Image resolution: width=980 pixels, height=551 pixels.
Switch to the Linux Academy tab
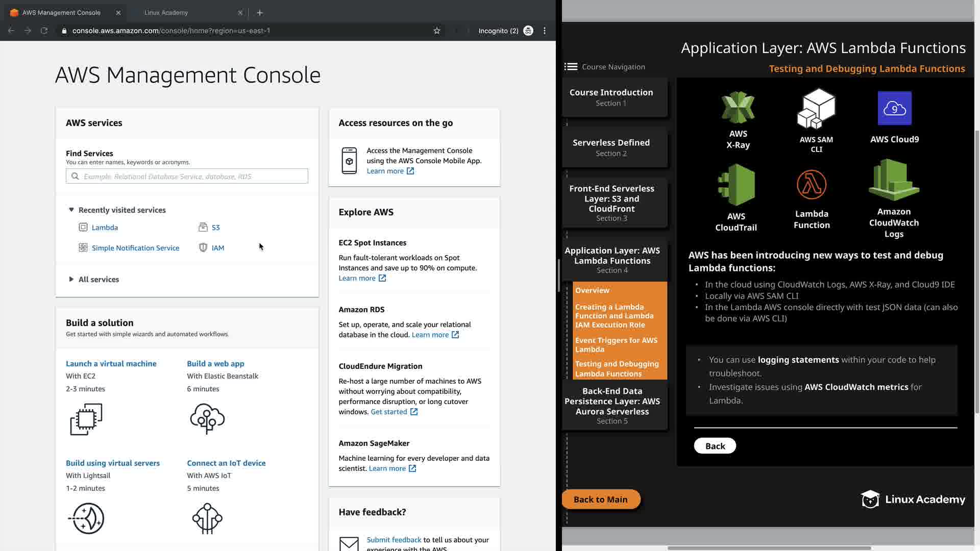click(166, 12)
